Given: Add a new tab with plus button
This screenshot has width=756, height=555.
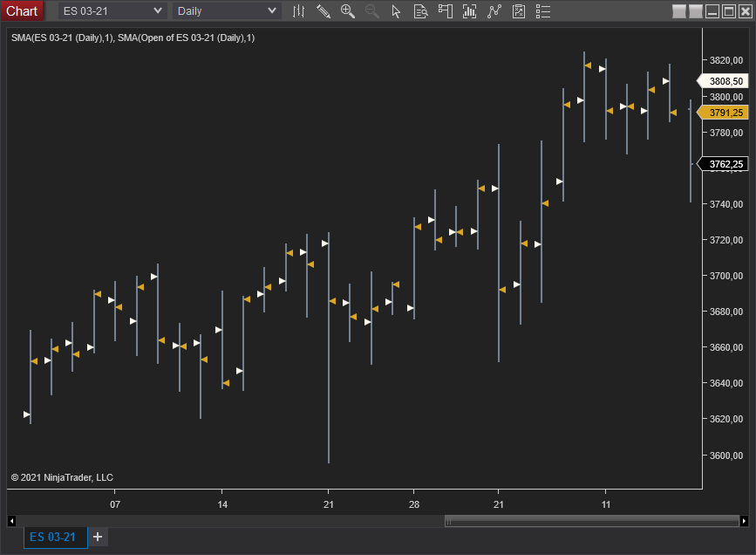Looking at the screenshot, I should (98, 537).
